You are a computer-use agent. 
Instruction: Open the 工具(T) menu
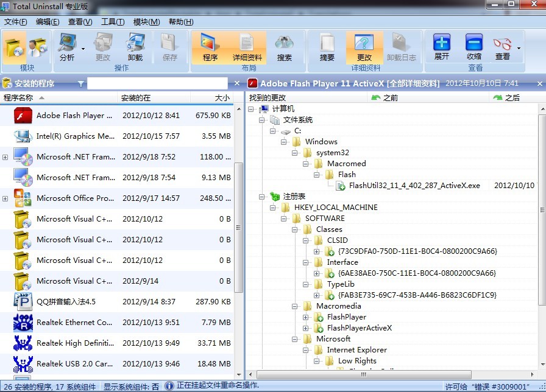[113, 22]
